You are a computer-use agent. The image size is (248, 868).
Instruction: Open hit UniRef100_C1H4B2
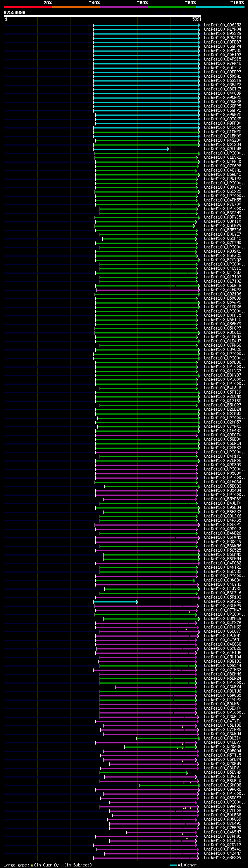click(x=222, y=431)
